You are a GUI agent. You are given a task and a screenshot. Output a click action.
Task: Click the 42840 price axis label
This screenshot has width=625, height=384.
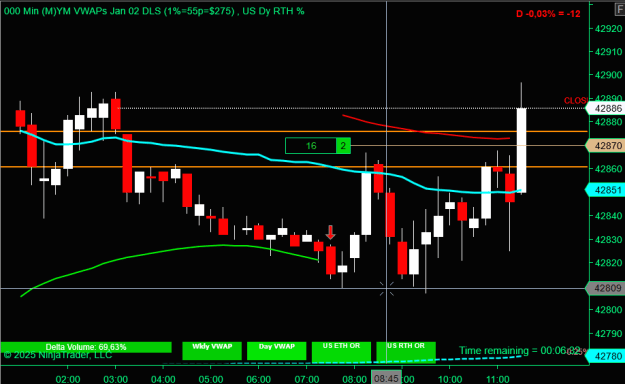pyautogui.click(x=608, y=216)
